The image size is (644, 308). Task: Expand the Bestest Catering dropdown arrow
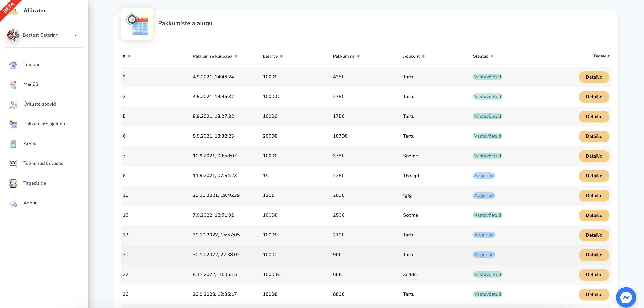75,35
